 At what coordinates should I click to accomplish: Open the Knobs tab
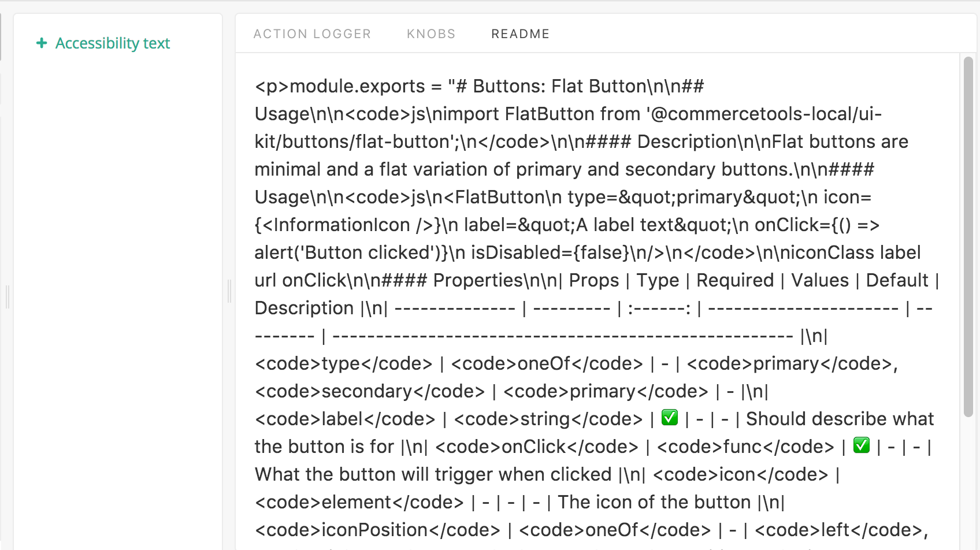point(431,34)
